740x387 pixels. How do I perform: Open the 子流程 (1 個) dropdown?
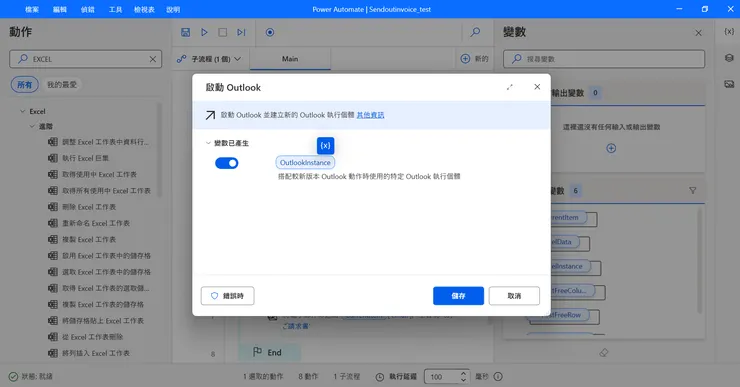208,59
